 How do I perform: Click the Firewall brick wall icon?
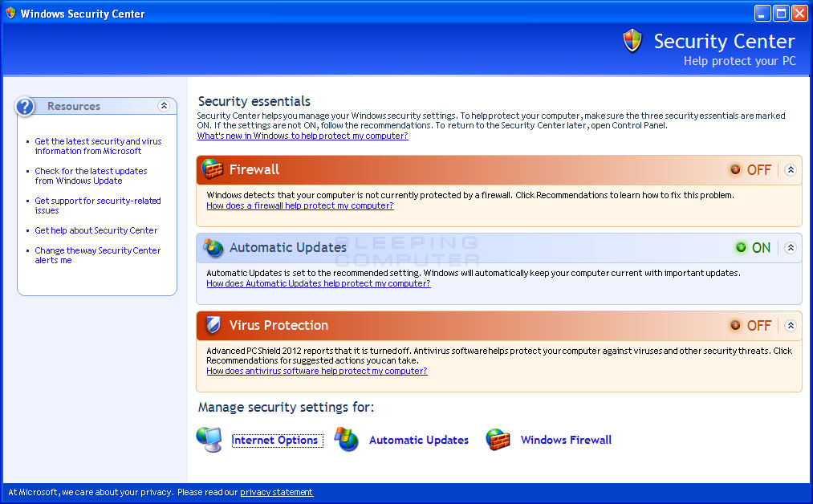(x=212, y=169)
